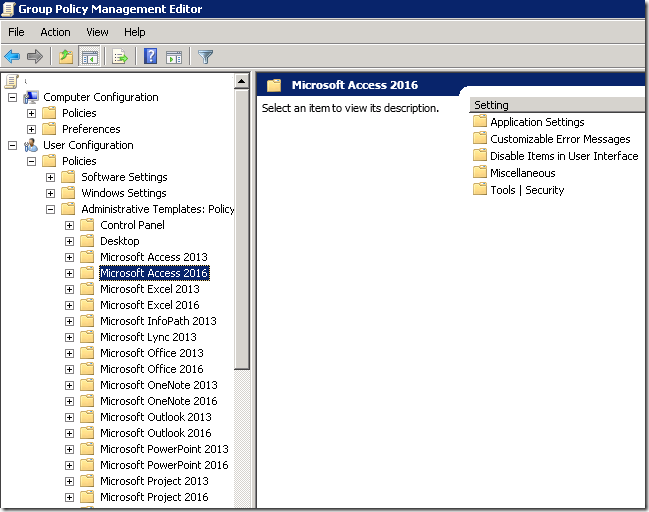Expand the Software Settings node
The width and height of the screenshot is (649, 512).
(x=50, y=178)
